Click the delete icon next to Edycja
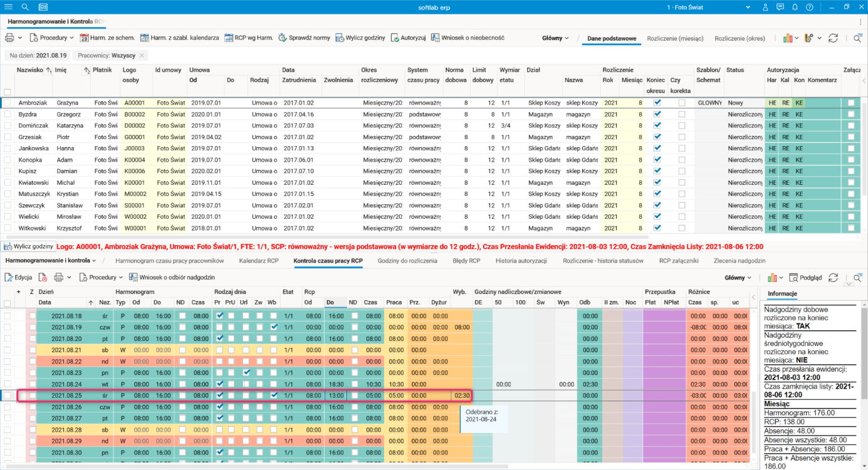Screen dimensions: 868x470 click(x=43, y=277)
